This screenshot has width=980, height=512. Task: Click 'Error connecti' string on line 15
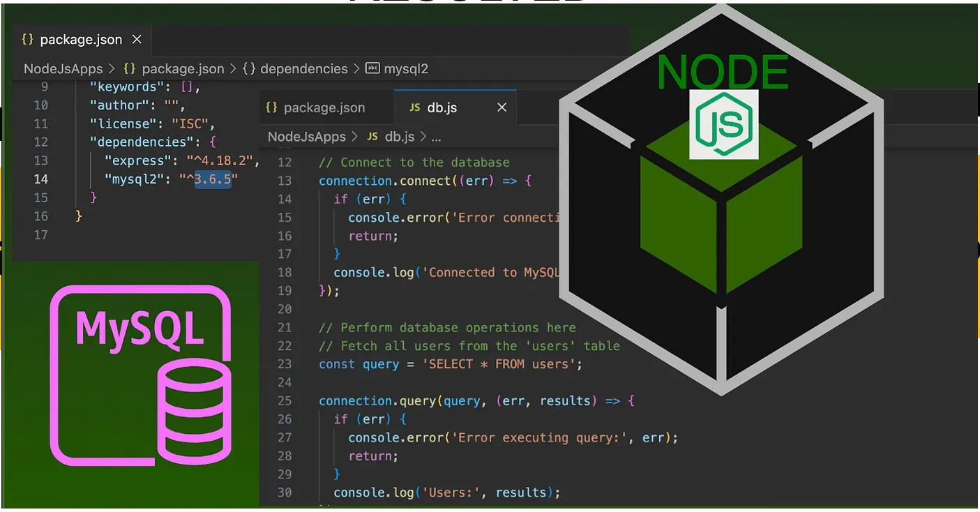click(x=506, y=218)
